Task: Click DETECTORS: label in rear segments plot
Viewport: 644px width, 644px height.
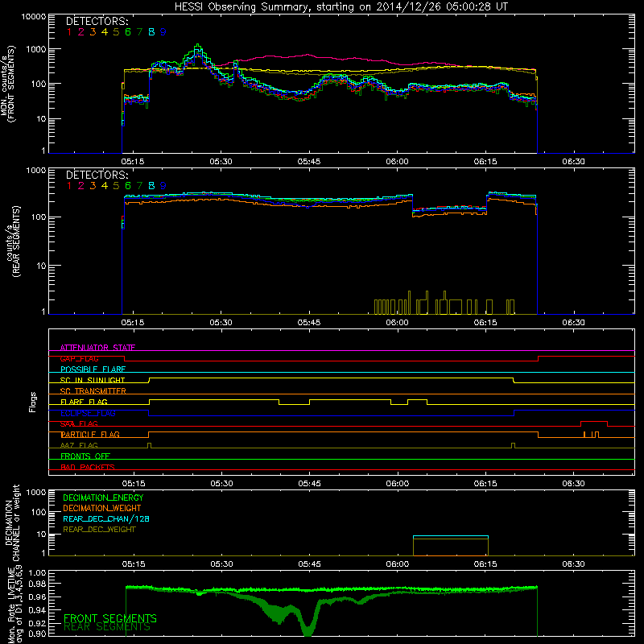Action: [x=97, y=175]
